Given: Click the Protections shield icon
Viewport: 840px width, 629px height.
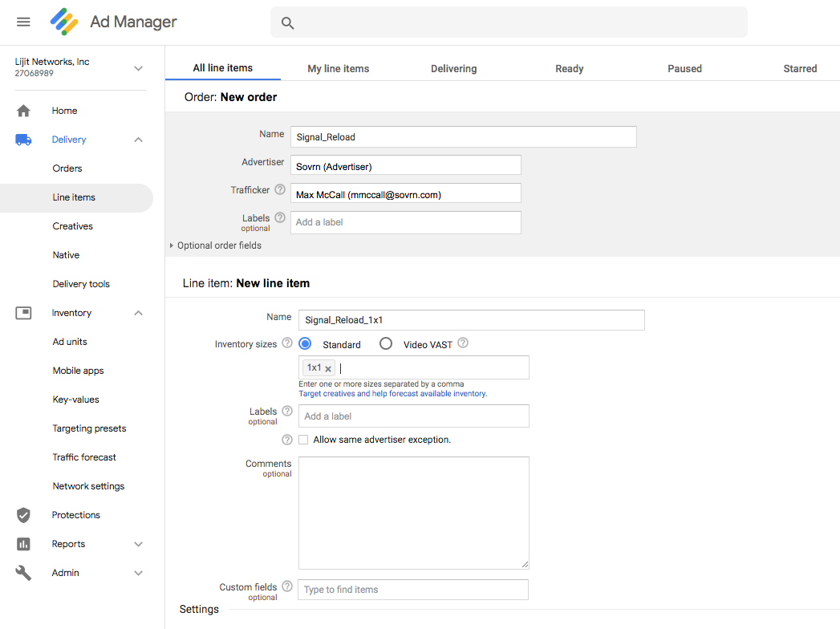Looking at the screenshot, I should pos(23,515).
